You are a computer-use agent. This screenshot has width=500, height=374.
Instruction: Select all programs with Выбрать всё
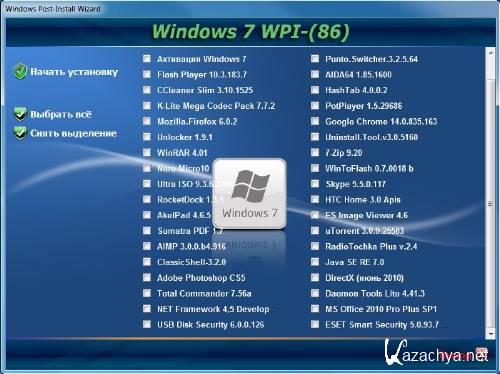[61, 114]
